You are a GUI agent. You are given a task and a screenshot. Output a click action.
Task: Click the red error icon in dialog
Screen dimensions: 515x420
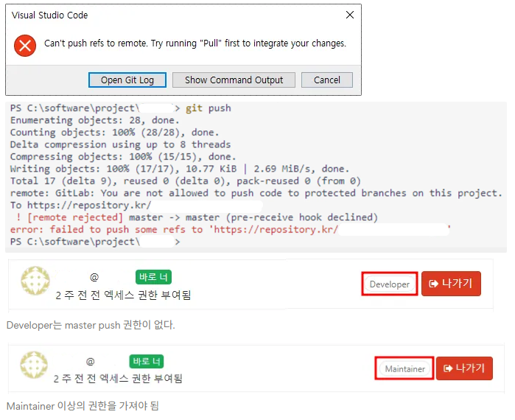pos(25,46)
